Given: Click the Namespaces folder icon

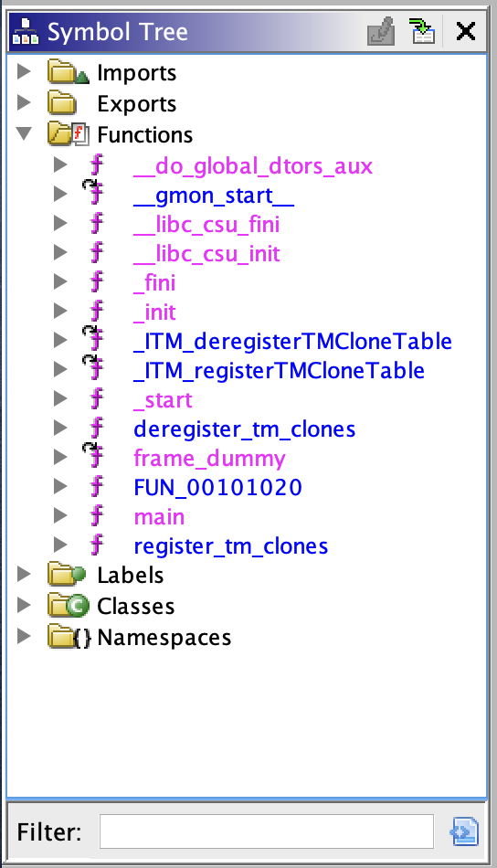Looking at the screenshot, I should click(x=69, y=637).
